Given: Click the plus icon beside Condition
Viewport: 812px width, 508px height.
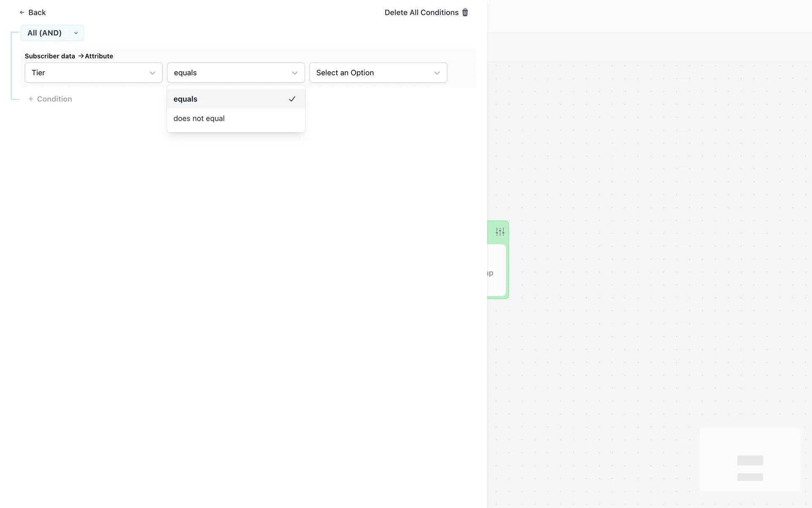Looking at the screenshot, I should (30, 99).
